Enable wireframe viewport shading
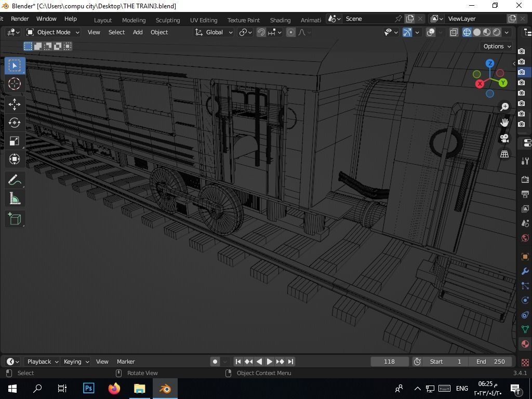The height and width of the screenshot is (399, 532). coord(467,32)
